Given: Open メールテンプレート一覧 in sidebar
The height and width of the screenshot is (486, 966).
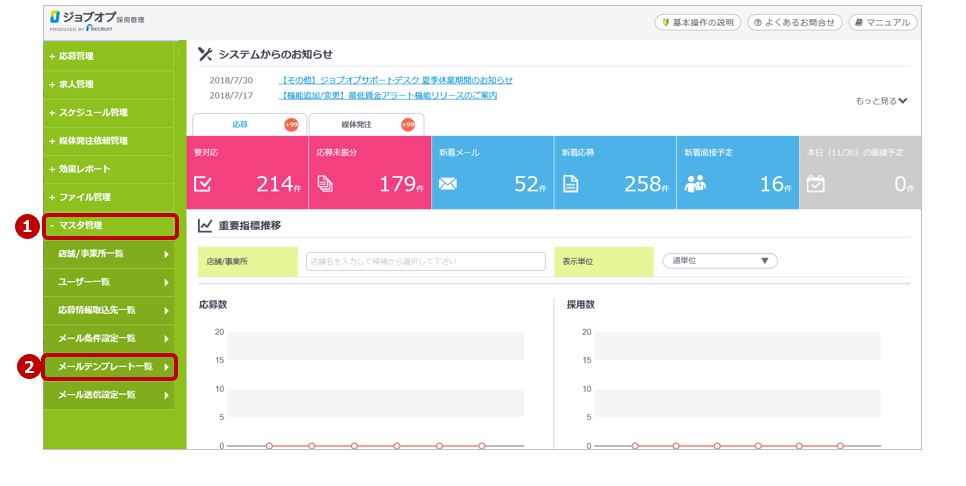Looking at the screenshot, I should point(109,367).
